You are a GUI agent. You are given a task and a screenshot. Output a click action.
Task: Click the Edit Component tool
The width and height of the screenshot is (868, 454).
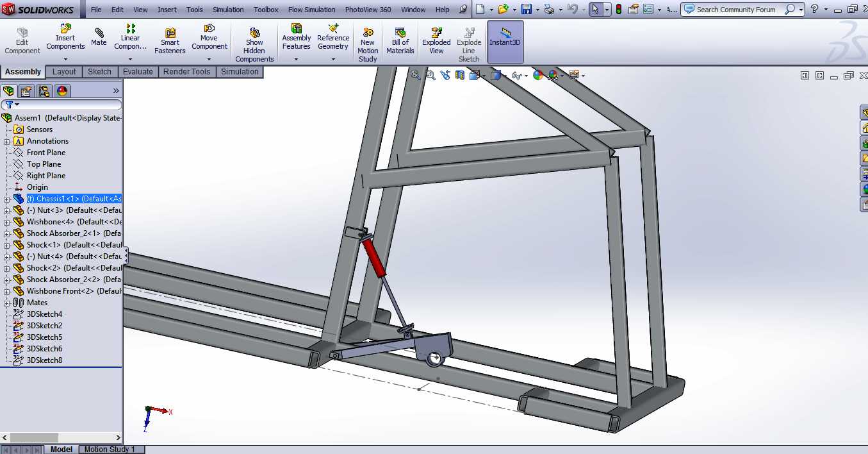pyautogui.click(x=22, y=41)
